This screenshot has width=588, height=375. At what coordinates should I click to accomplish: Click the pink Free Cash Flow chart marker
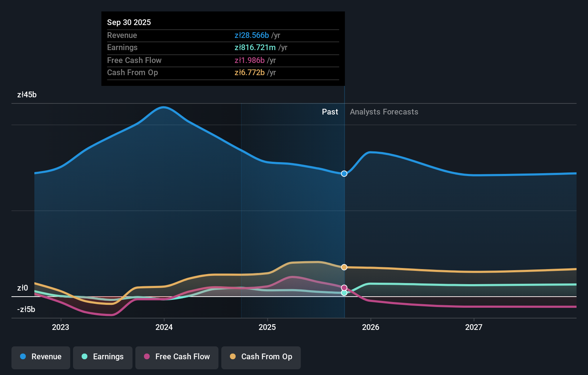point(344,287)
